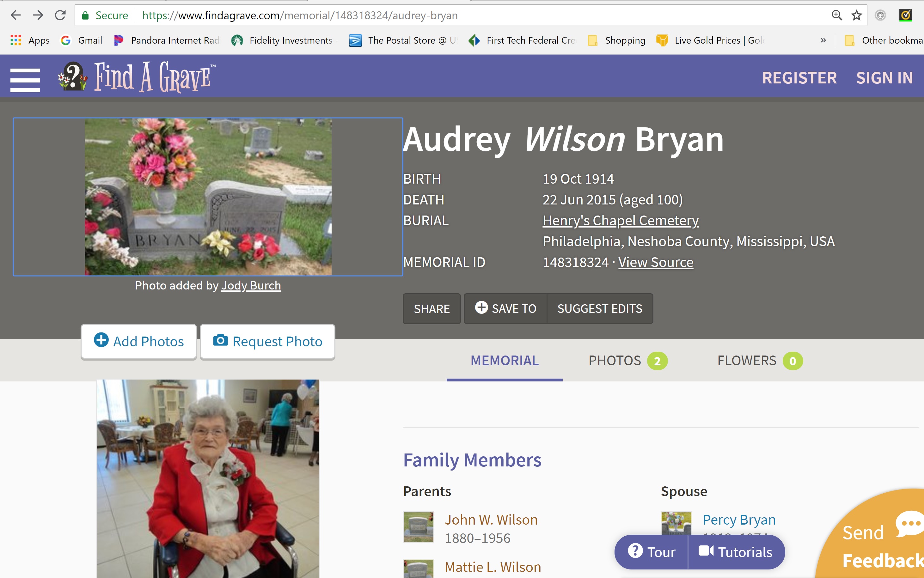
Task: Select the MEMORIAL tab
Action: 504,361
